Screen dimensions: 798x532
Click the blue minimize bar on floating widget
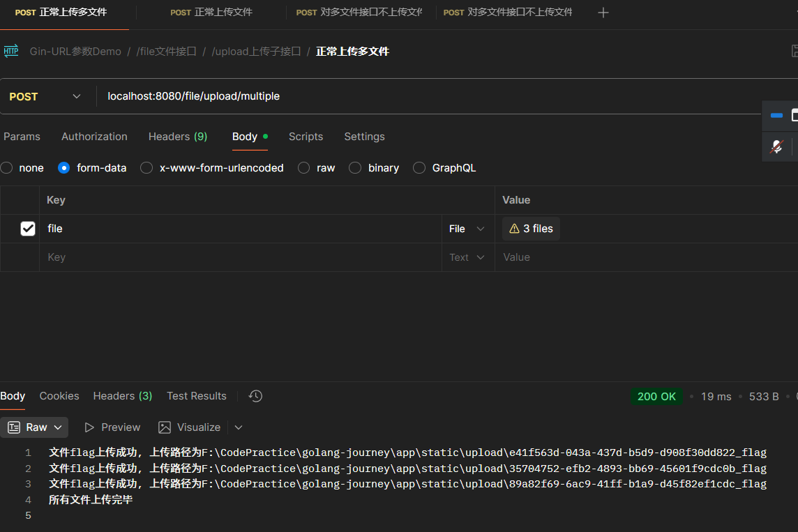[x=776, y=116]
